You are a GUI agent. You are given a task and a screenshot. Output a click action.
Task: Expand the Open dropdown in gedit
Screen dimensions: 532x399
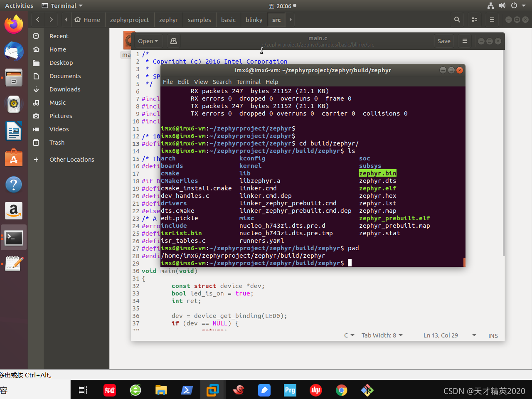click(x=148, y=41)
